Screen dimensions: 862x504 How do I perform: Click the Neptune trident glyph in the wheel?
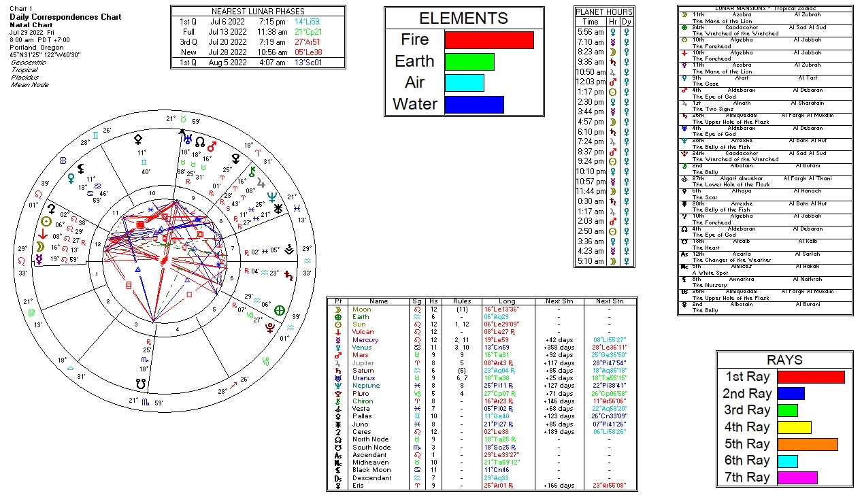tap(273, 197)
